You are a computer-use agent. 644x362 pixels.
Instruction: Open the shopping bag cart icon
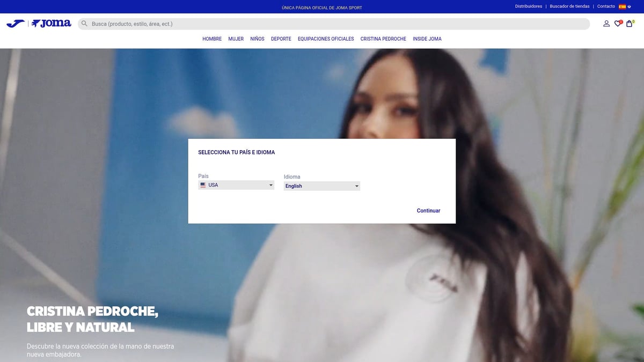coord(629,24)
